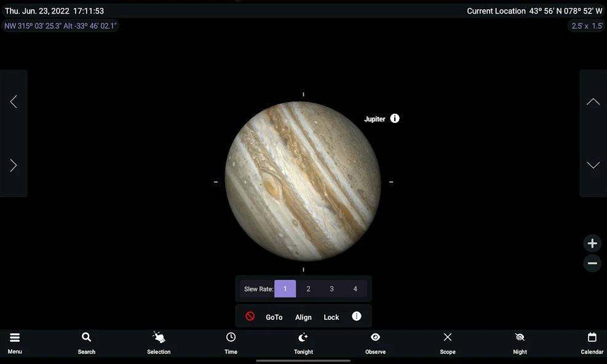Tap the Current Location coordinates

click(534, 11)
